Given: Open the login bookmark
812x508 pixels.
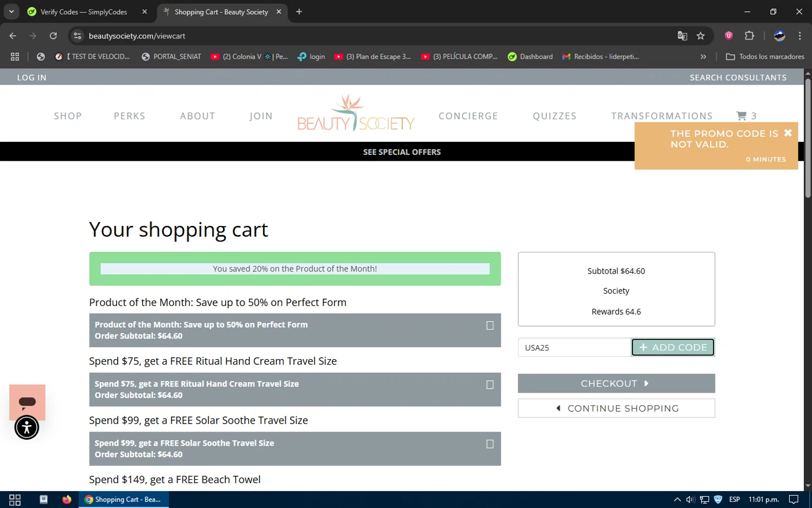Looking at the screenshot, I should click(311, 56).
